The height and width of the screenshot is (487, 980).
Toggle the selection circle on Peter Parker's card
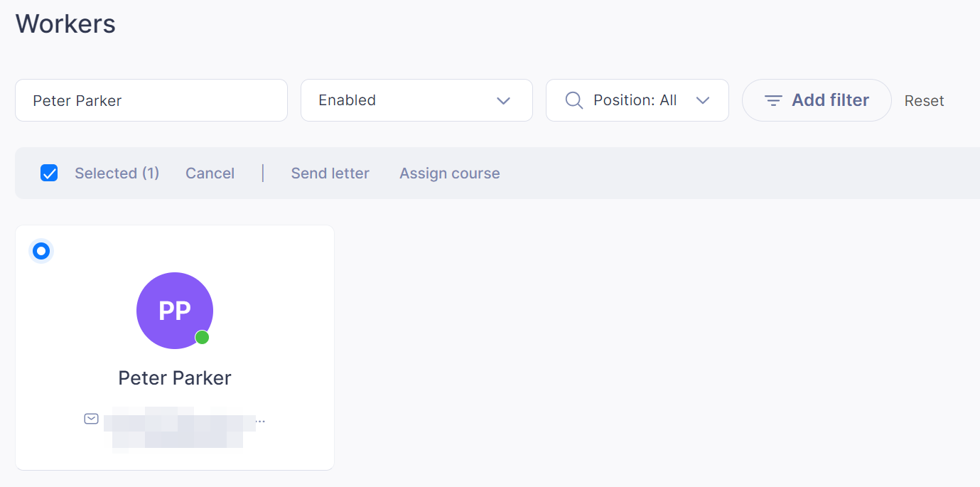tap(41, 251)
